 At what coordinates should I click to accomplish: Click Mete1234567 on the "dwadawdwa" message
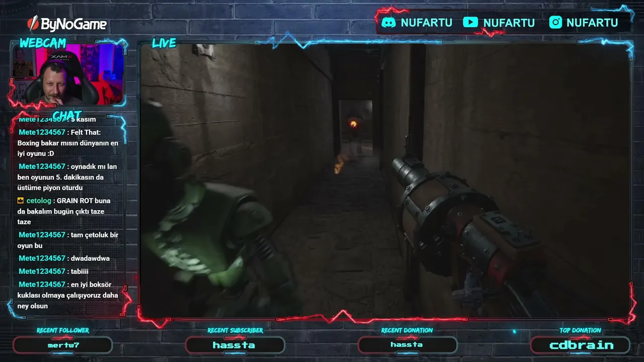[x=42, y=258]
